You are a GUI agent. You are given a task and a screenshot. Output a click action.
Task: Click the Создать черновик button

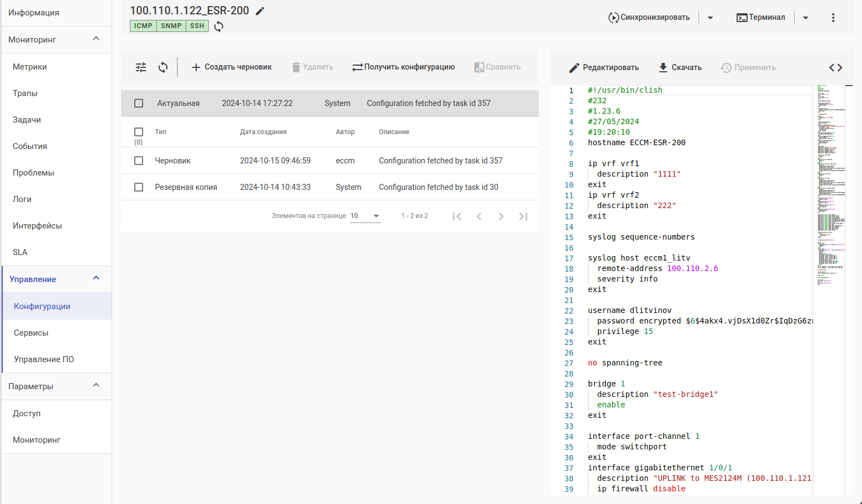(x=232, y=67)
